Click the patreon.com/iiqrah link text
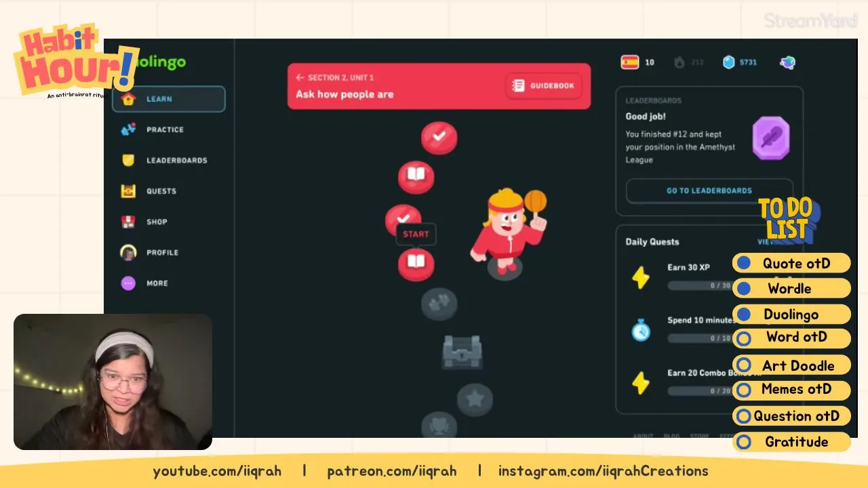The width and height of the screenshot is (868, 488). coord(392,471)
